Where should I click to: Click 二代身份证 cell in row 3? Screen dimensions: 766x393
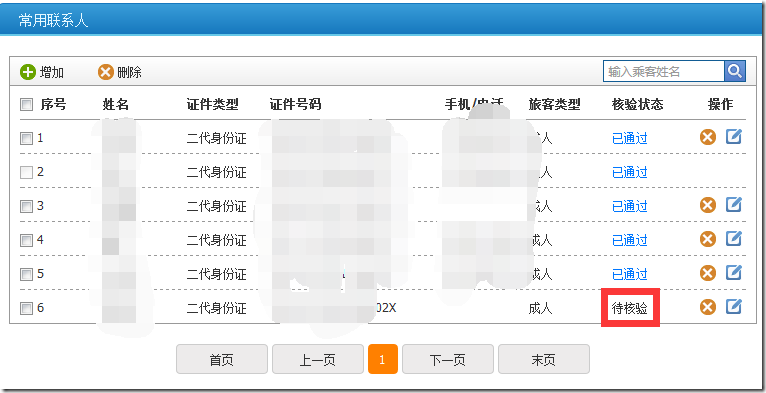216,206
